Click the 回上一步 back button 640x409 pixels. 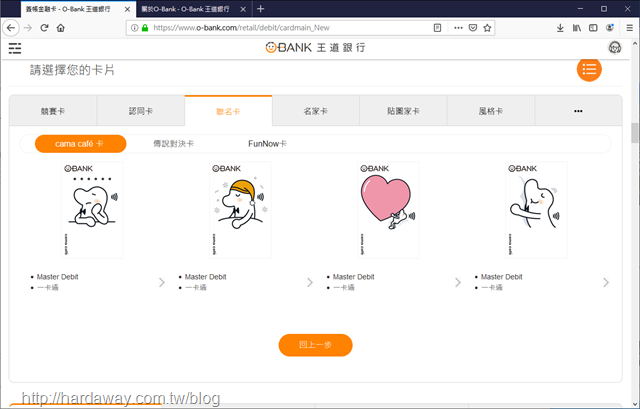click(316, 345)
